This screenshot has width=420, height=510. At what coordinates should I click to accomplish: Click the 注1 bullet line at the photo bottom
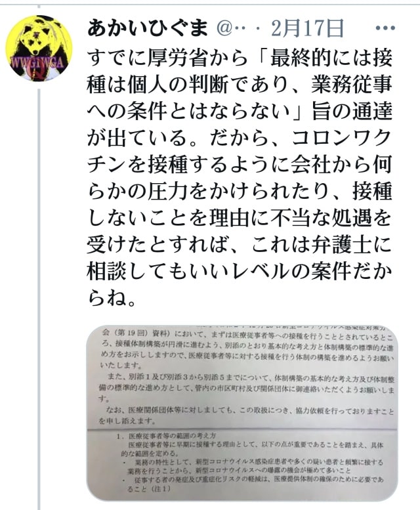click(x=253, y=484)
